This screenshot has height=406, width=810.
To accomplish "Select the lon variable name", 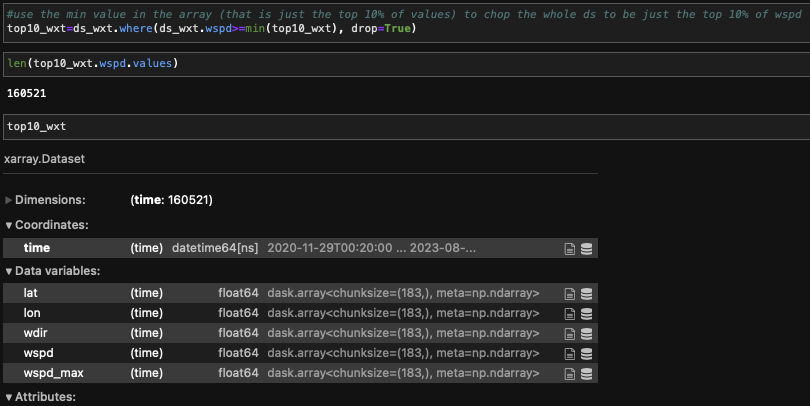I will [32, 313].
